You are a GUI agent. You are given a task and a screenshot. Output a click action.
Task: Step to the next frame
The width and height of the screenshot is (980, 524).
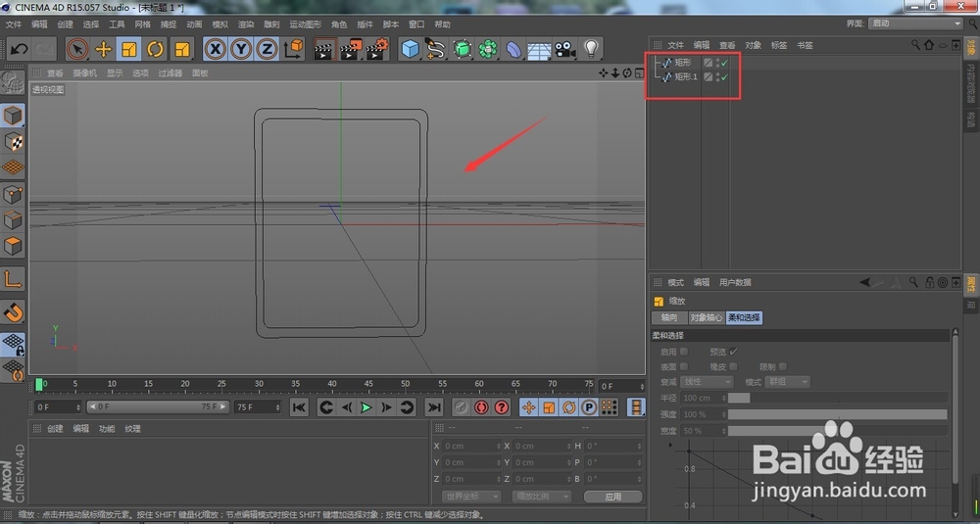tap(386, 407)
